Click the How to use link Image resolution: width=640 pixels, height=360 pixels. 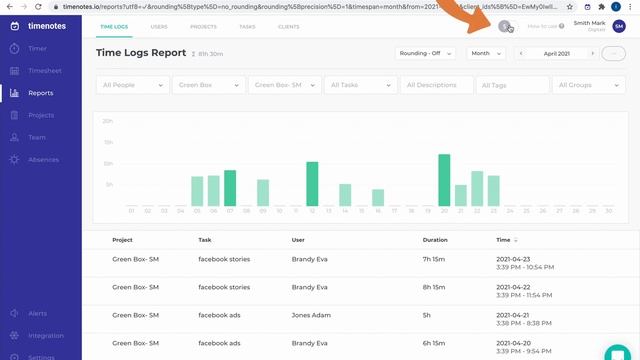click(542, 26)
